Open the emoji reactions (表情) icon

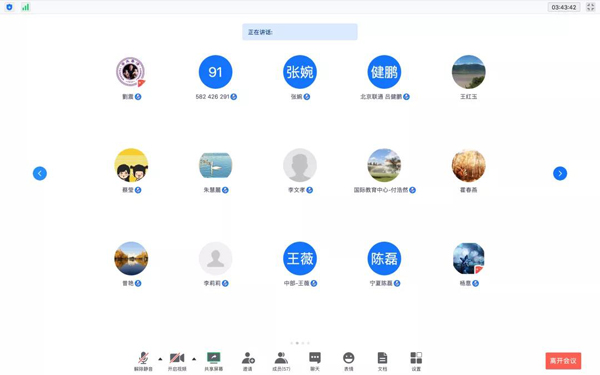point(349,361)
